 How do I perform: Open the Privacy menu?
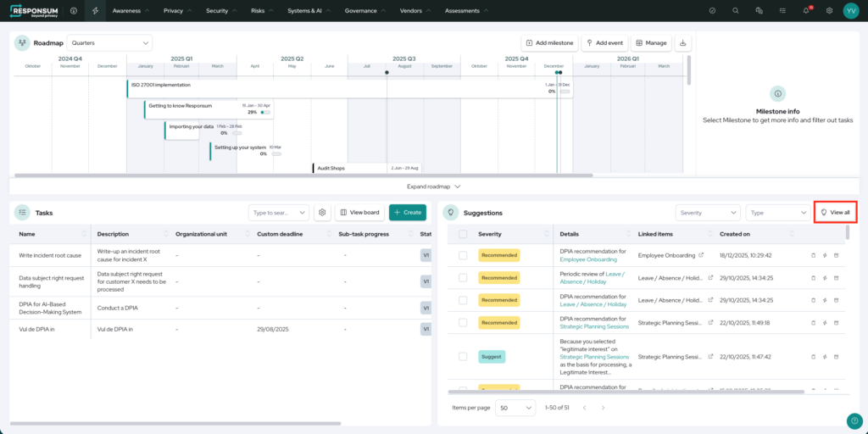click(x=177, y=10)
